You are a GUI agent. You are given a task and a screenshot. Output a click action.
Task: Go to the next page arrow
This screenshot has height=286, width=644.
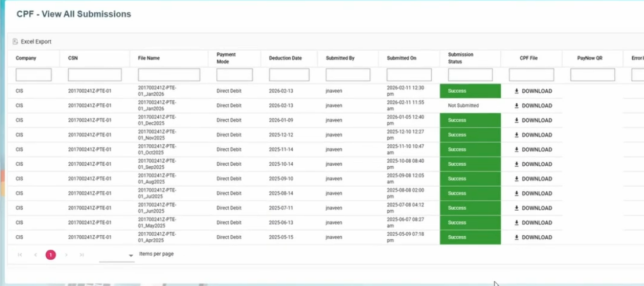pos(67,255)
